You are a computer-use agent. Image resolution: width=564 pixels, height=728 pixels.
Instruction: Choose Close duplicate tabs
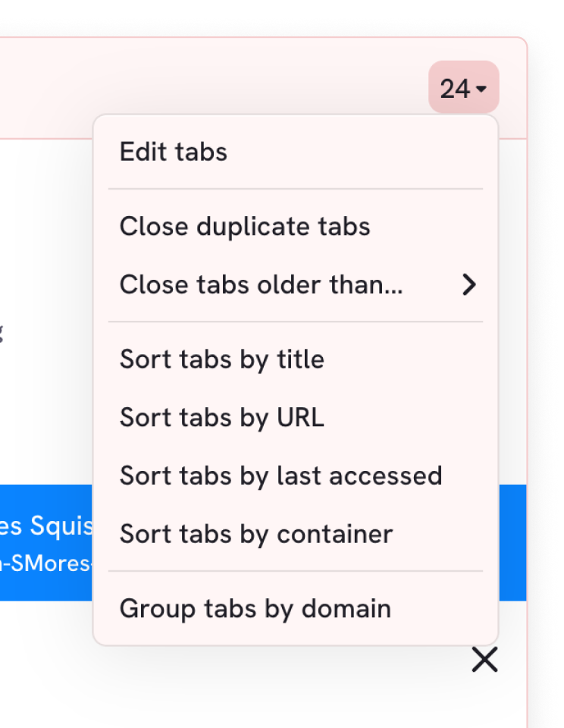point(245,226)
